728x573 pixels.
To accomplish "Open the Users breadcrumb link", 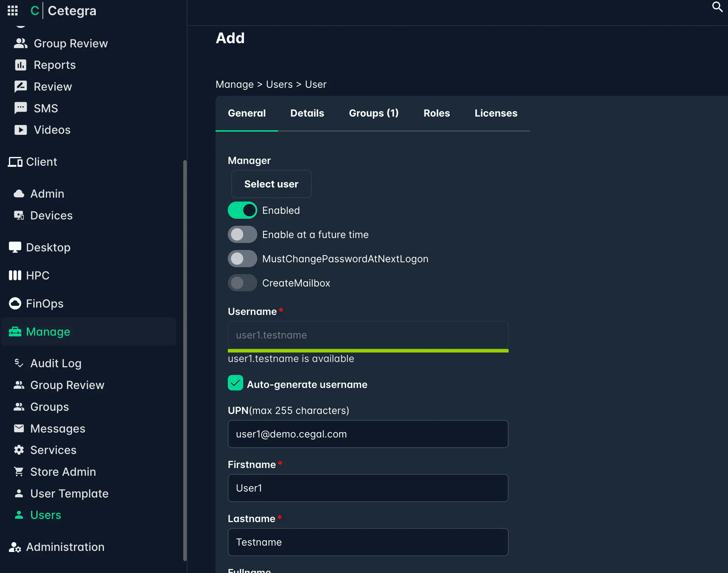I will [279, 84].
